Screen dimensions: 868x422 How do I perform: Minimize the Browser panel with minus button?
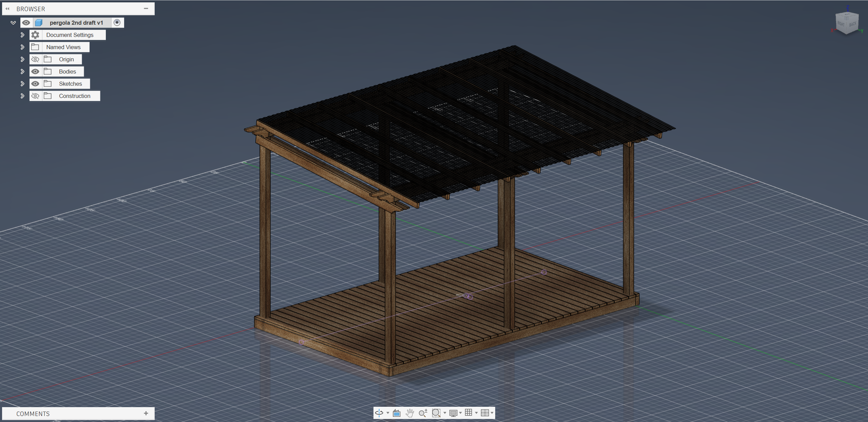pyautogui.click(x=146, y=8)
